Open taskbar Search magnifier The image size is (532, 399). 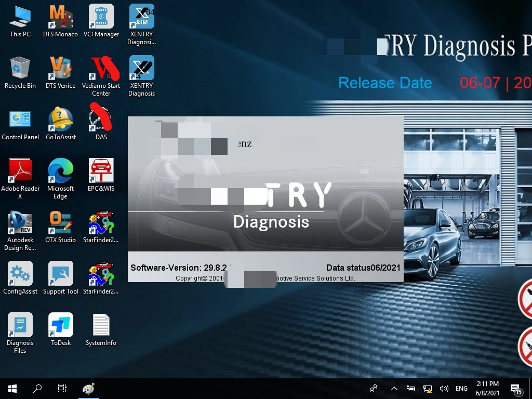(37, 388)
